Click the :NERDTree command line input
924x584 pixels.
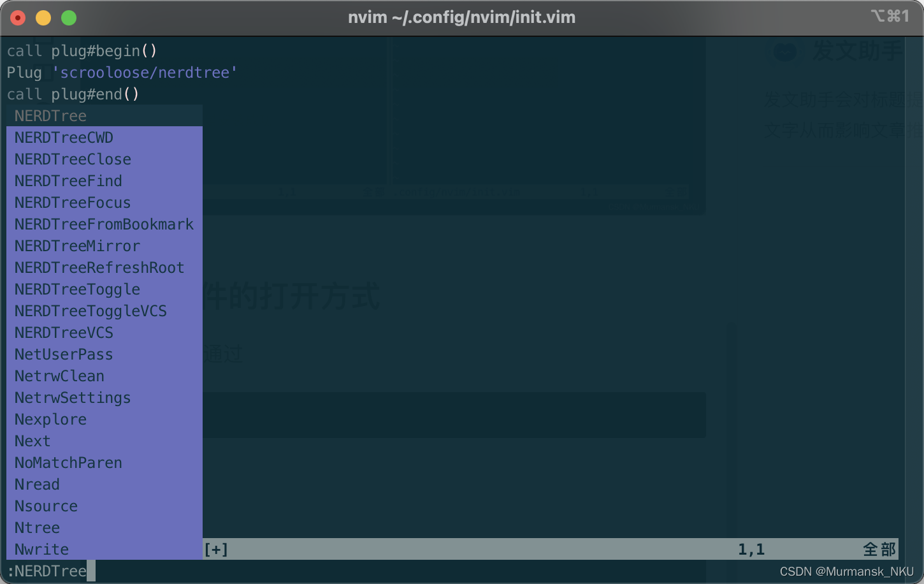tap(50, 571)
